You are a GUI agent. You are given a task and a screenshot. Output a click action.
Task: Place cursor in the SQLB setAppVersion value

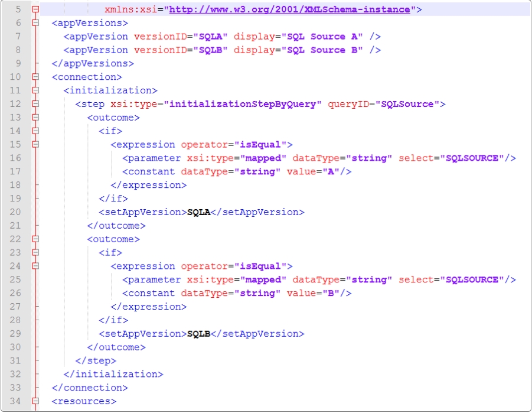point(198,334)
